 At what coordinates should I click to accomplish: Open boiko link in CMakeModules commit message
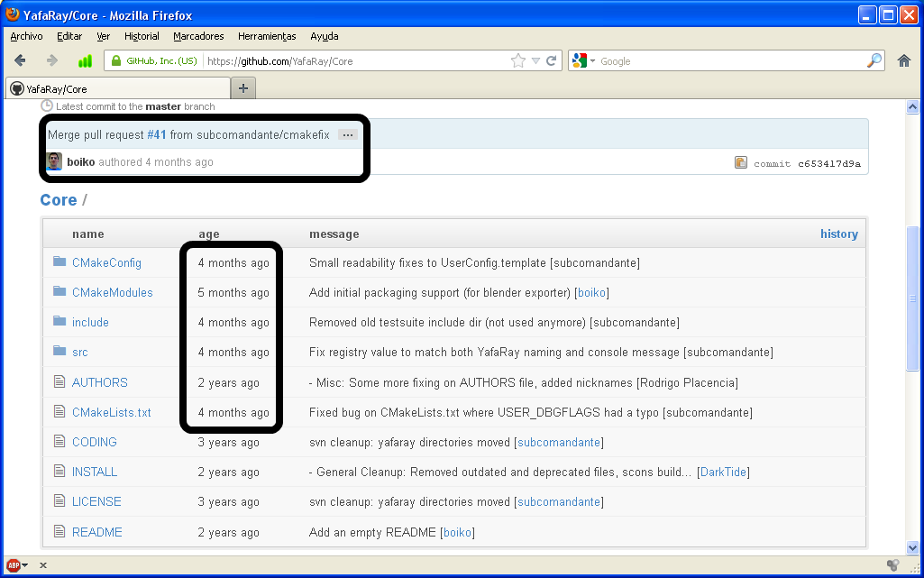[591, 292]
